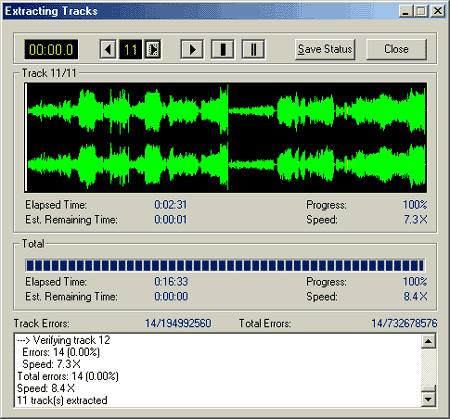This screenshot has width=450, height=419.
Task: Click the log scrollbar down arrow
Action: (428, 399)
